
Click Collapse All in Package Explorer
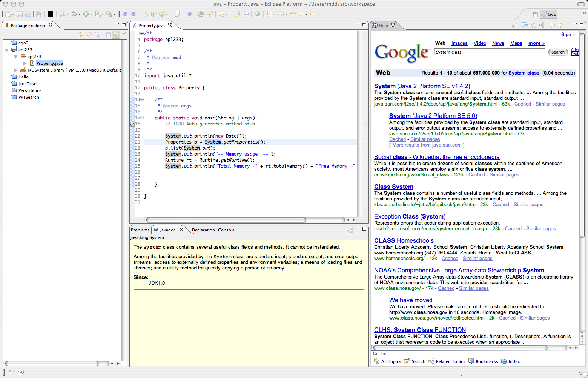[x=108, y=35]
